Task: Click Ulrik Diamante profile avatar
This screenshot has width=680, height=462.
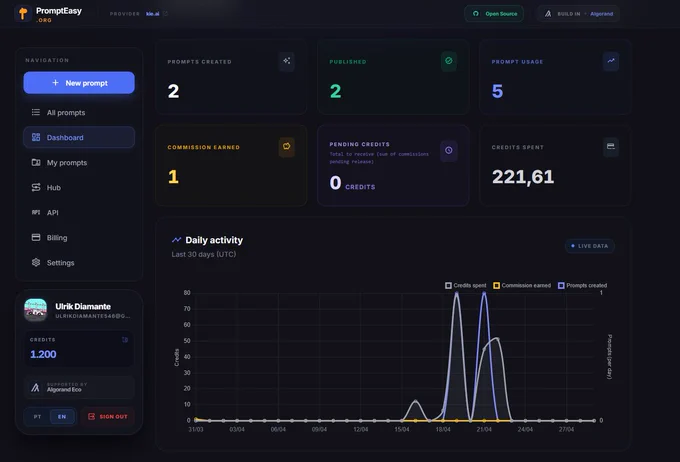Action: pyautogui.click(x=36, y=310)
